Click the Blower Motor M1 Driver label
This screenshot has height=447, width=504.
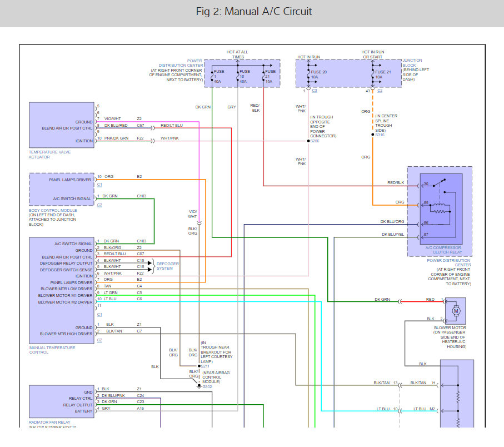pos(65,296)
